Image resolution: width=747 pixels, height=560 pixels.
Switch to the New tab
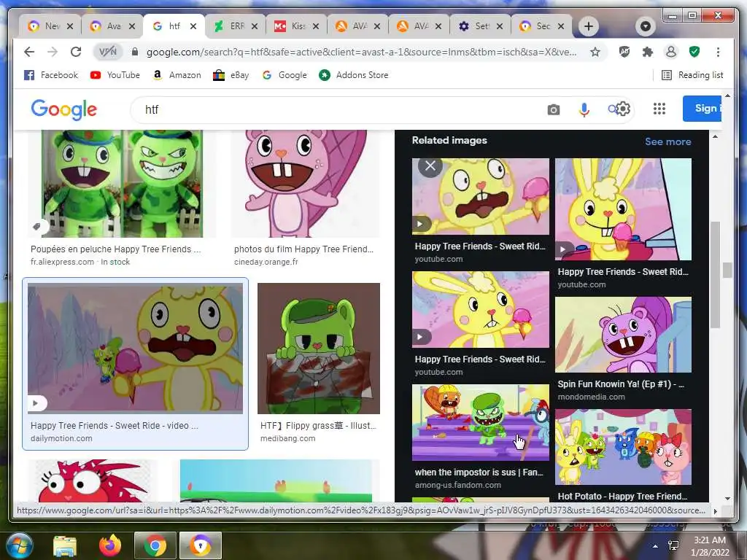52,26
